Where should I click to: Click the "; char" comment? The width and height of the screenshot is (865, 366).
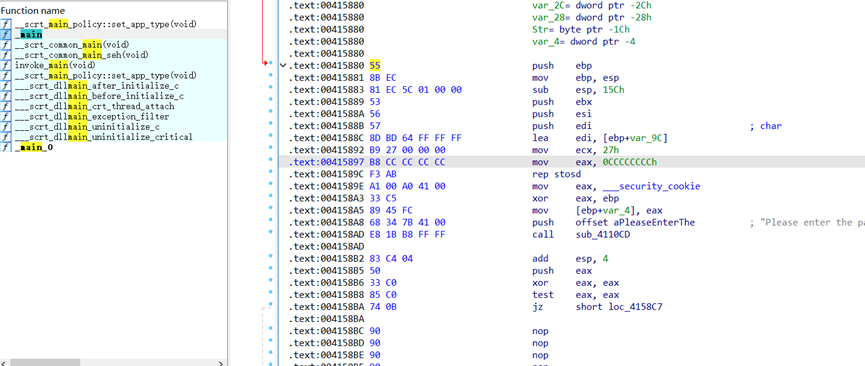766,126
